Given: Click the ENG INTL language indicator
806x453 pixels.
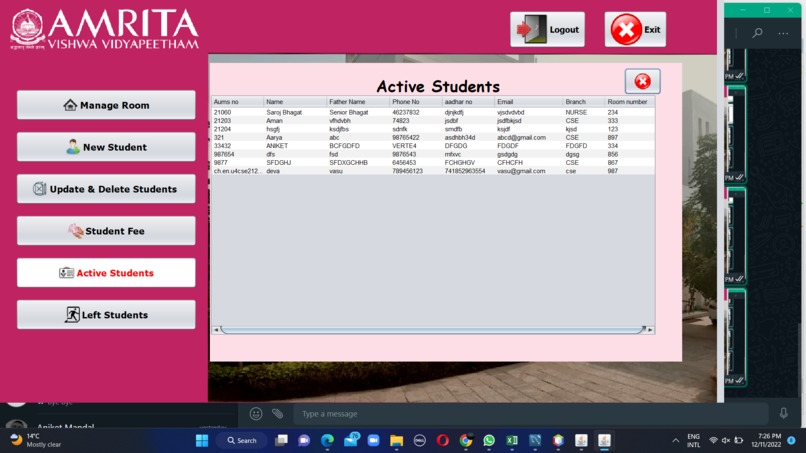Looking at the screenshot, I should (x=693, y=441).
